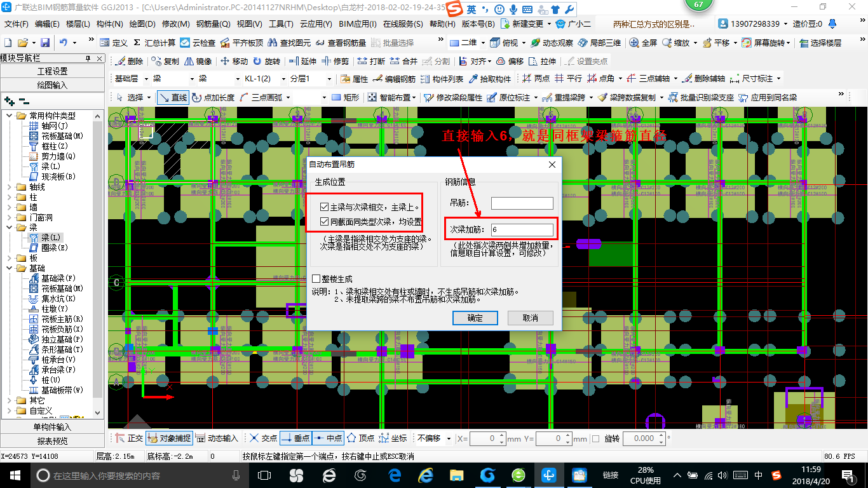The height and width of the screenshot is (488, 868).
Task: Toggle 动态输入 dynamic input
Action: click(217, 438)
